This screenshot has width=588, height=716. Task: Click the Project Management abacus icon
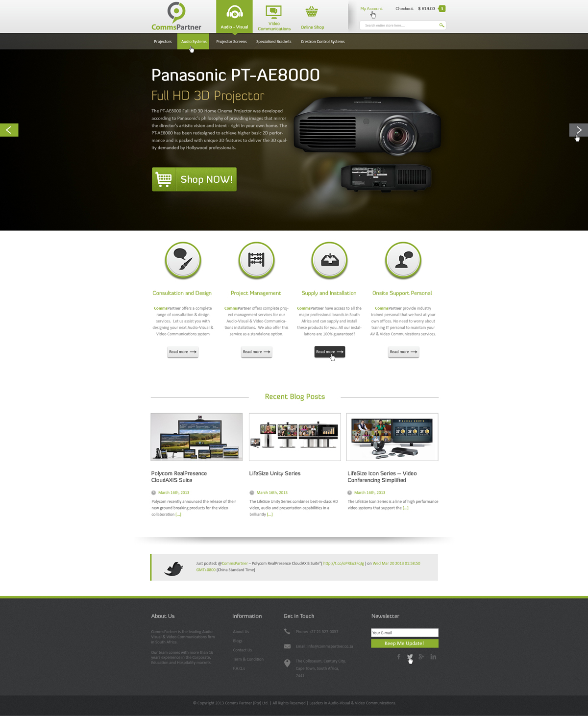tap(256, 260)
